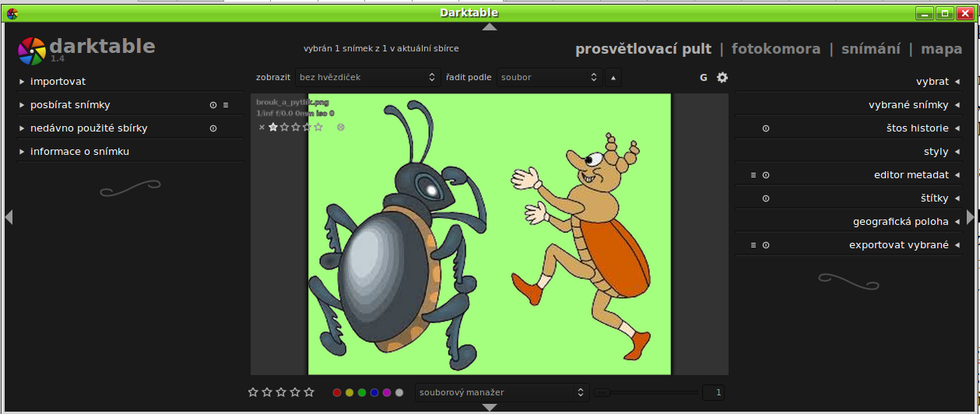Viewport: 980px width, 414px height.
Task: Hide the left side panel using the arrow
Action: (9, 217)
